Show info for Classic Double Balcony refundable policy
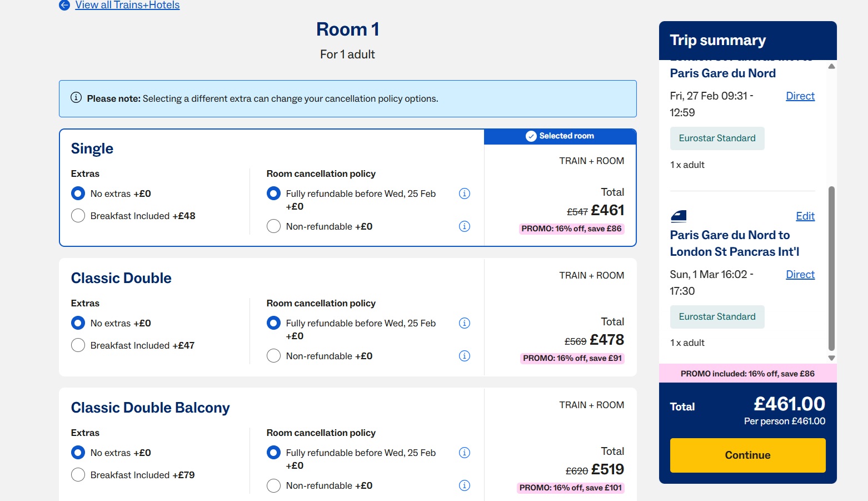The height and width of the screenshot is (501, 868). pos(465,453)
